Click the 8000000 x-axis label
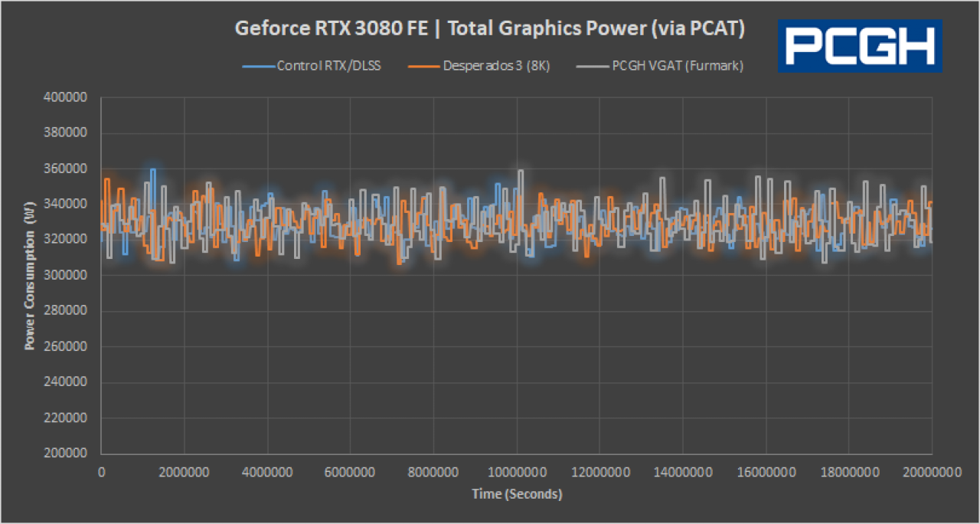The image size is (980, 524). coord(433,474)
